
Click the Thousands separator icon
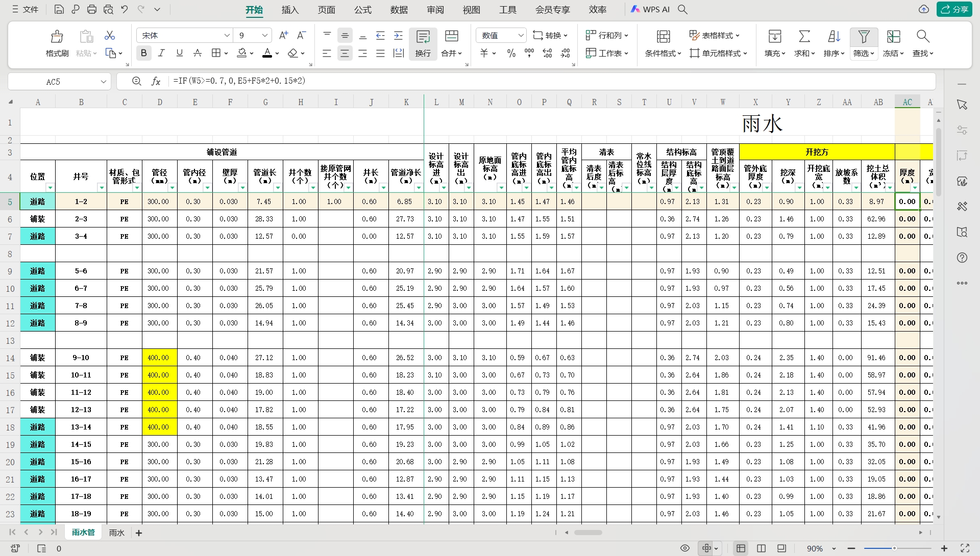pos(529,53)
